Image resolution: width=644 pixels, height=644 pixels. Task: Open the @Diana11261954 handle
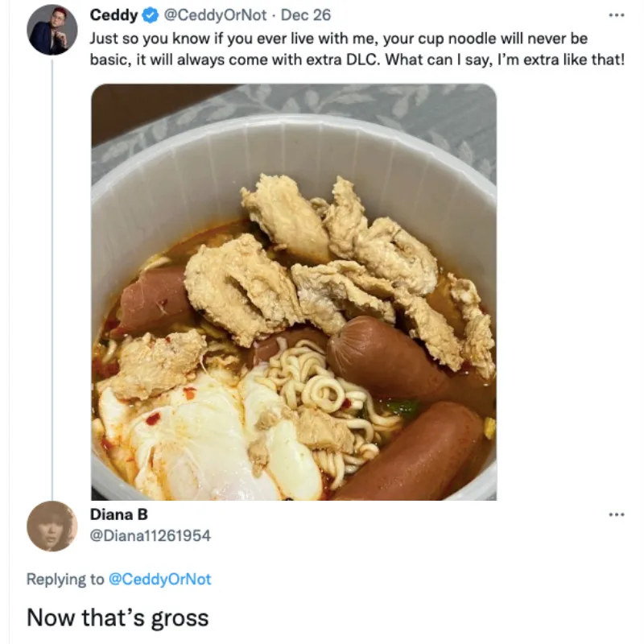tap(150, 535)
